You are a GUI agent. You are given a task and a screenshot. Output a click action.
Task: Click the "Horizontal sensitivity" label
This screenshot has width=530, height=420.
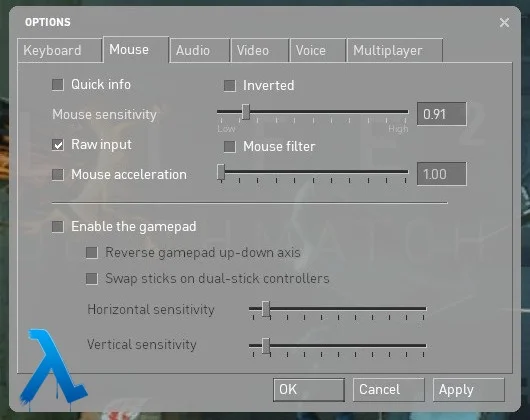click(151, 310)
